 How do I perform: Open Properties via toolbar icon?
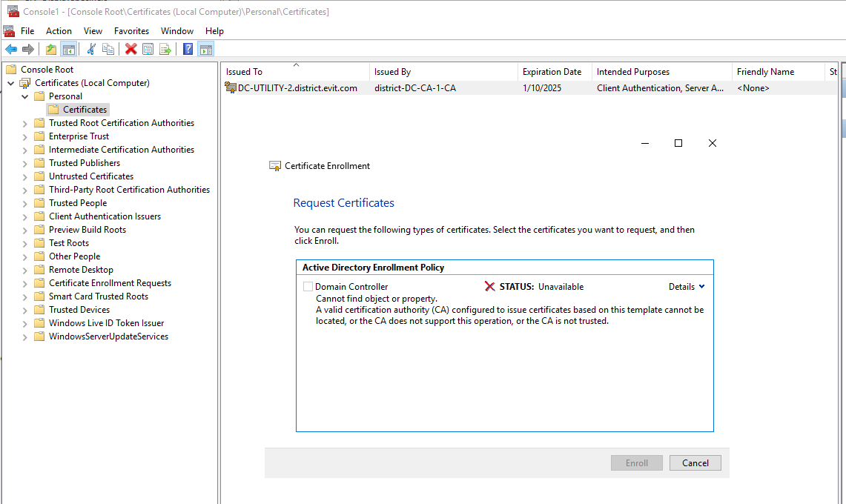coord(148,49)
